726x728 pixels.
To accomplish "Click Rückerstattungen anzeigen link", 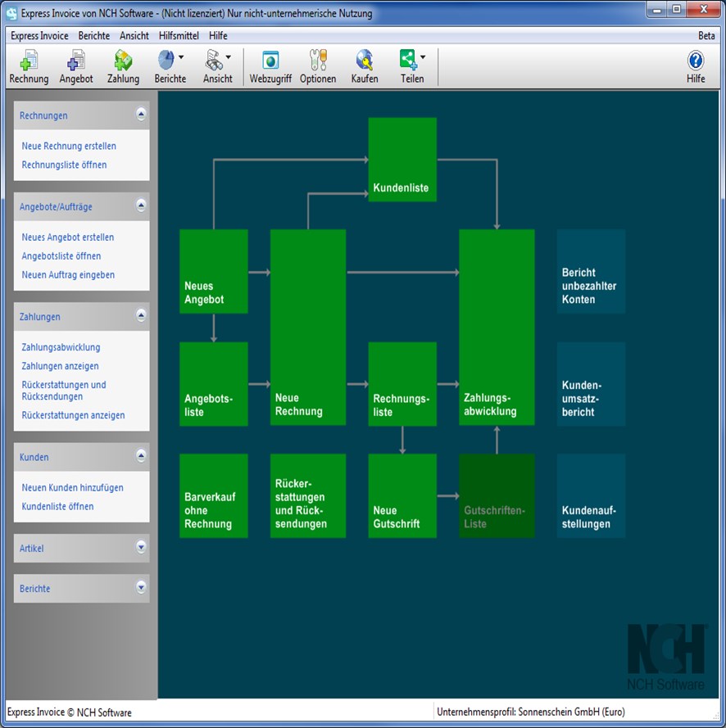I will click(x=74, y=415).
